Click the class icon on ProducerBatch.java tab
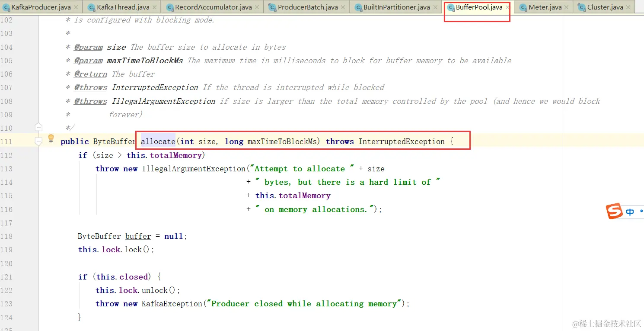 pos(272,7)
